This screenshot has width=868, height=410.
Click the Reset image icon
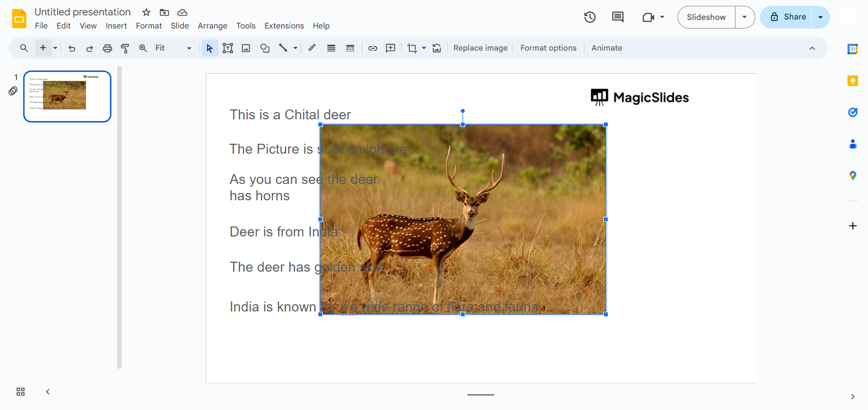point(437,48)
